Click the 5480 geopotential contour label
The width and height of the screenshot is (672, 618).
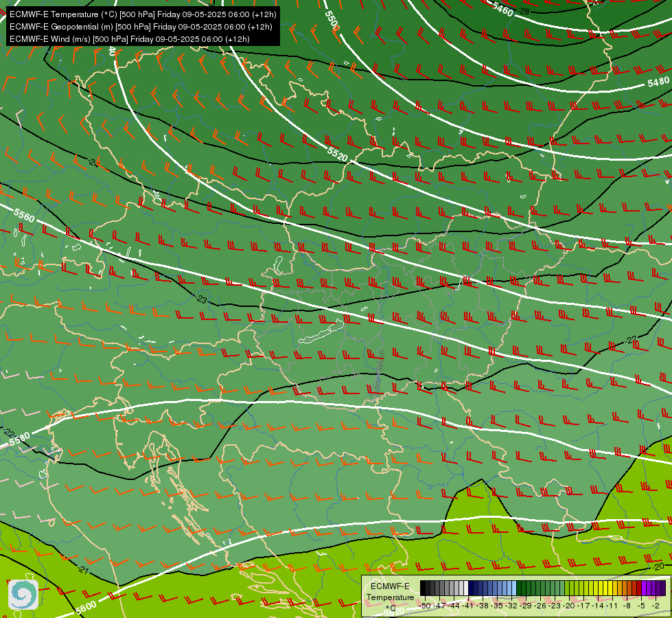coord(658,82)
